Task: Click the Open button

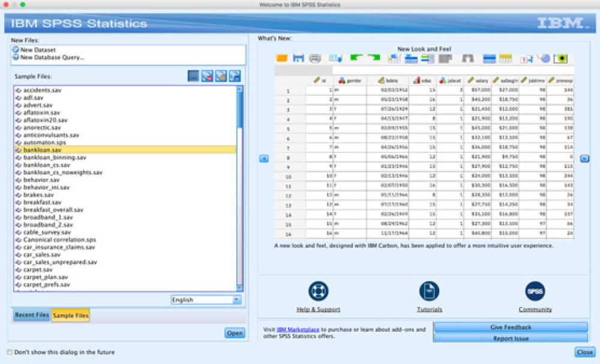Action: click(x=235, y=333)
